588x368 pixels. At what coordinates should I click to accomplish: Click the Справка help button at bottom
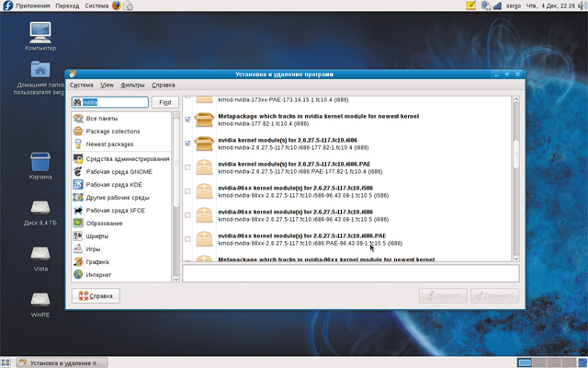(x=96, y=296)
